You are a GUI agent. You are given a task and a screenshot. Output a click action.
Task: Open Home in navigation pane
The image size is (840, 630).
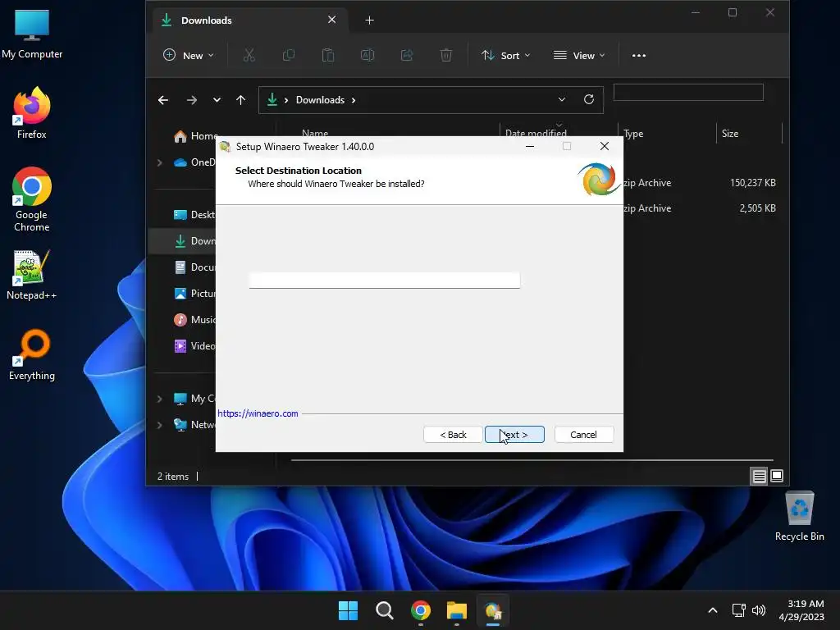(x=195, y=136)
